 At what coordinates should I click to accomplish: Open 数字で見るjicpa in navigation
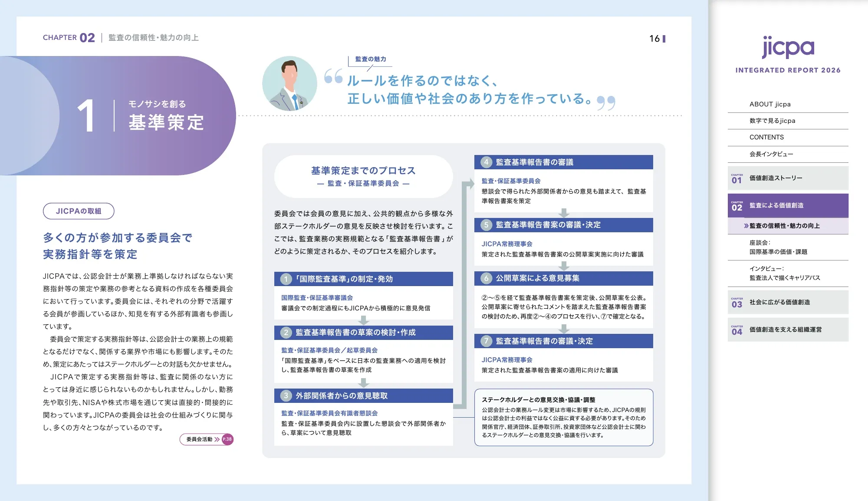788,121
